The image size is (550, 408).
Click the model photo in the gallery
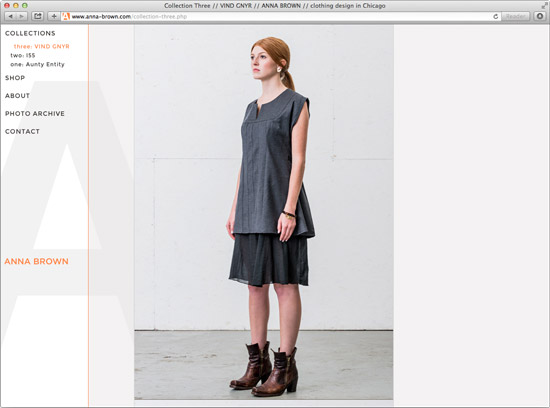click(x=263, y=212)
